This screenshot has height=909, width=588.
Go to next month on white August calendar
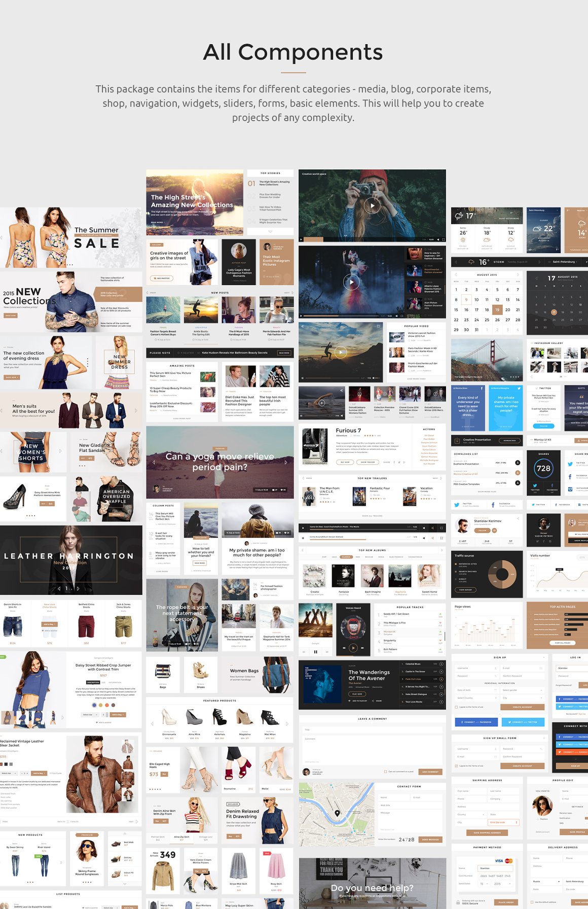[x=518, y=274]
